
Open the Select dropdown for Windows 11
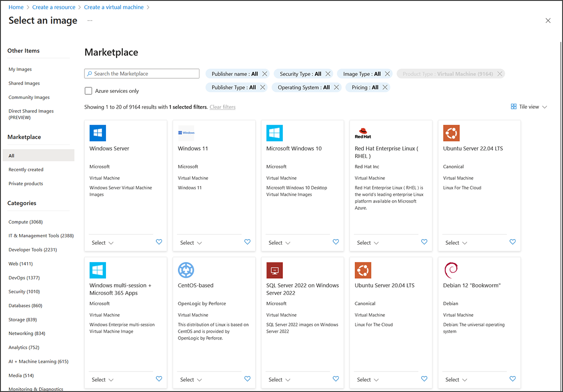coord(191,243)
